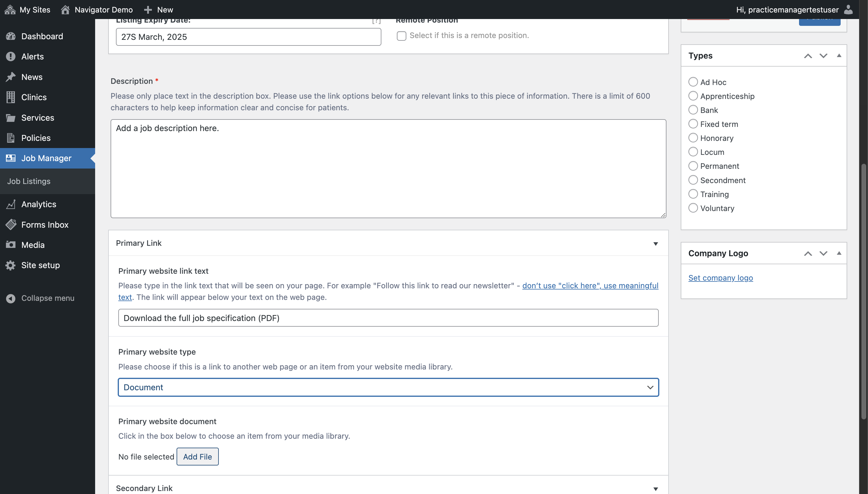This screenshot has width=868, height=494.
Task: Toggle the Company Logo panel triangle
Action: [x=839, y=253]
